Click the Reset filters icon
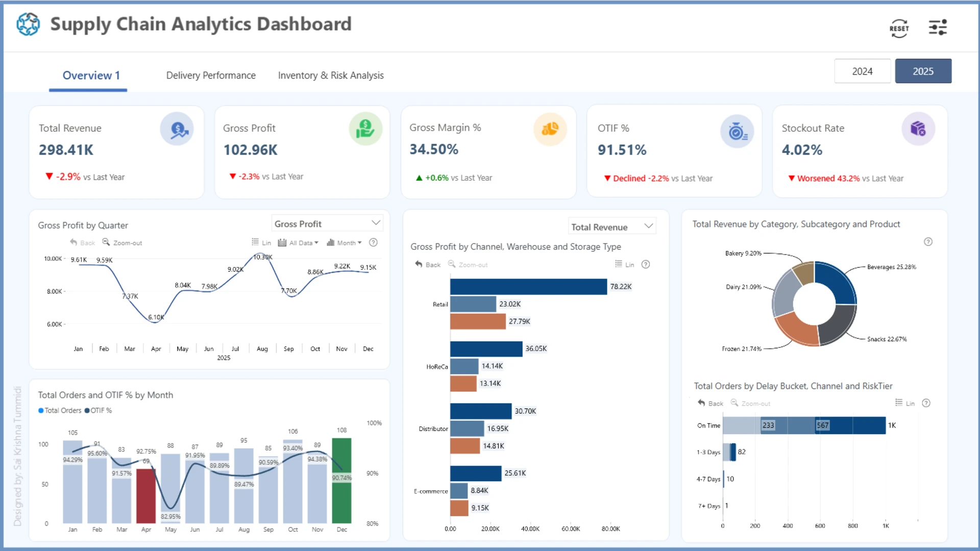Image resolution: width=980 pixels, height=551 pixels. coord(899,28)
